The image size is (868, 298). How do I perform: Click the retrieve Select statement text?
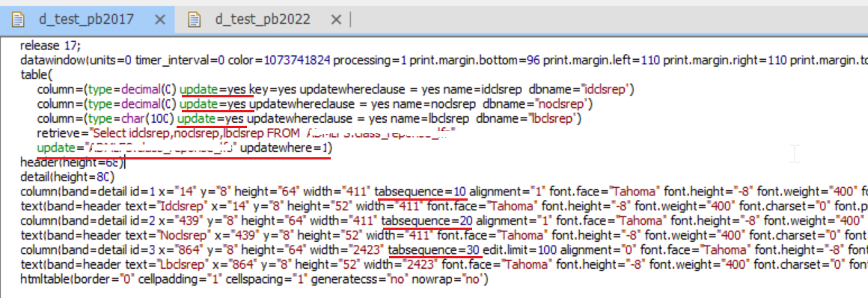tap(273, 133)
